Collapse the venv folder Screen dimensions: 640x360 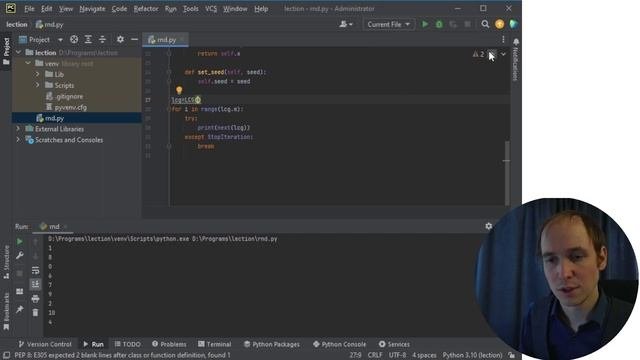[28, 63]
